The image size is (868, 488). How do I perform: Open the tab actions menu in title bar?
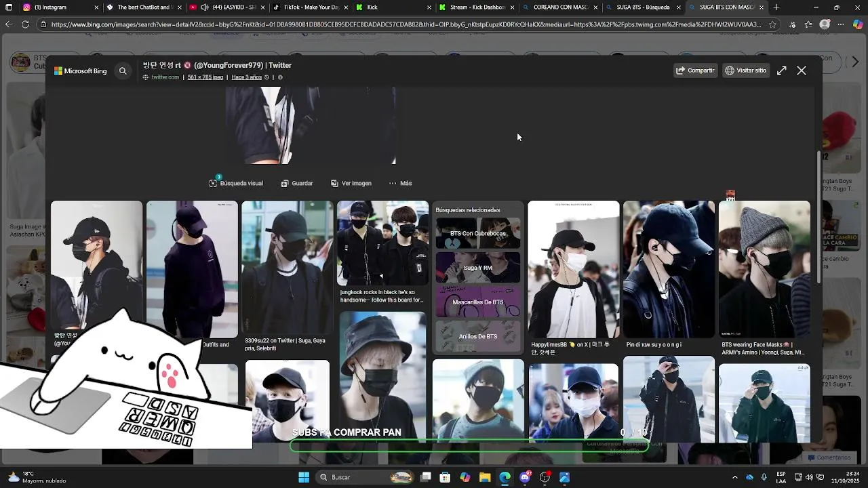9,7
